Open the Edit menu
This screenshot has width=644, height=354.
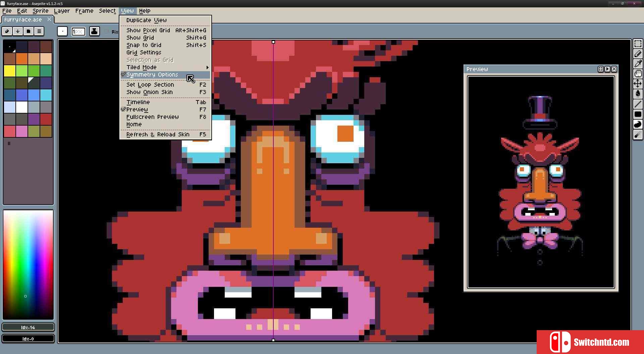pyautogui.click(x=22, y=11)
